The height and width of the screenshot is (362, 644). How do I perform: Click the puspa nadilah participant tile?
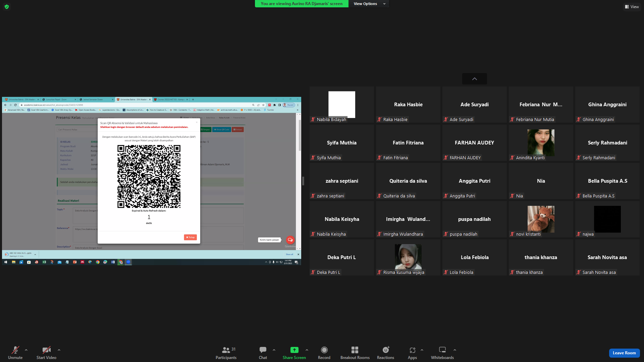pyautogui.click(x=475, y=219)
